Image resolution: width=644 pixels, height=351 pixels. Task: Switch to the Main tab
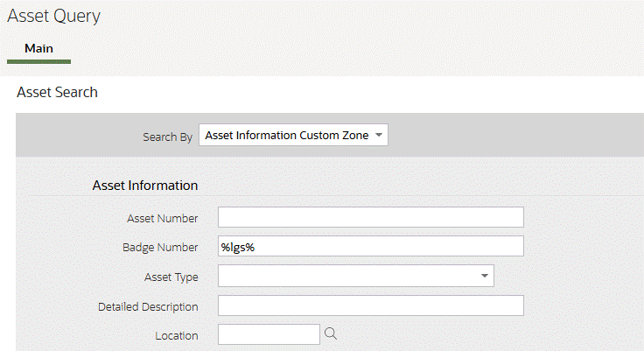[38, 48]
